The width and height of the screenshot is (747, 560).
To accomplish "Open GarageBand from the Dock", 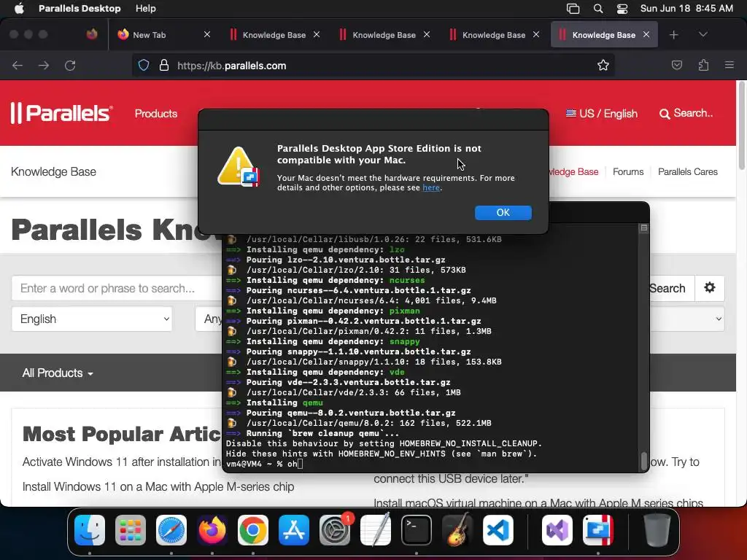I will pos(457,530).
